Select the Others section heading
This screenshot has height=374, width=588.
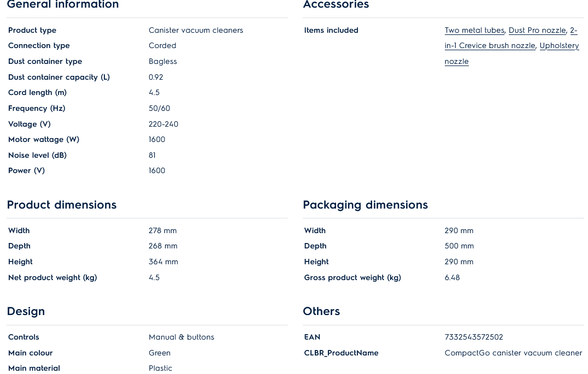321,311
